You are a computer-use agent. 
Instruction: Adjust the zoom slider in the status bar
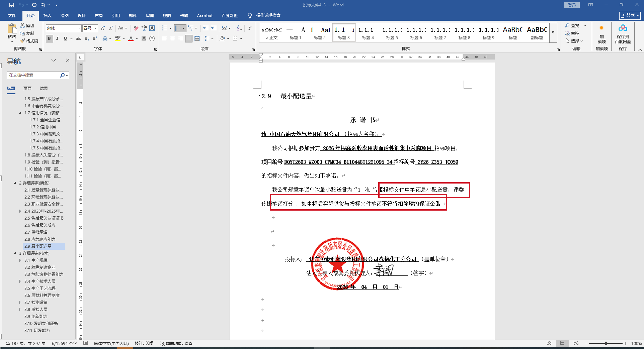606,343
